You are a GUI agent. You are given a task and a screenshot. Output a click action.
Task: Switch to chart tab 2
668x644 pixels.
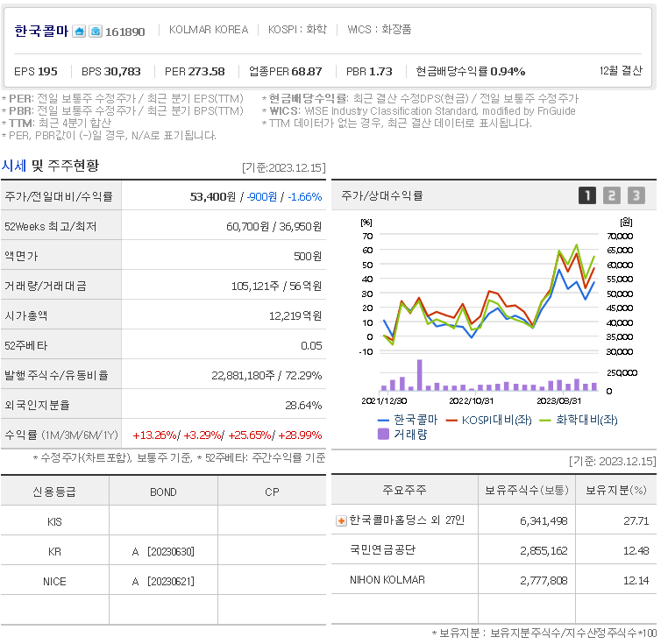pyautogui.click(x=611, y=195)
